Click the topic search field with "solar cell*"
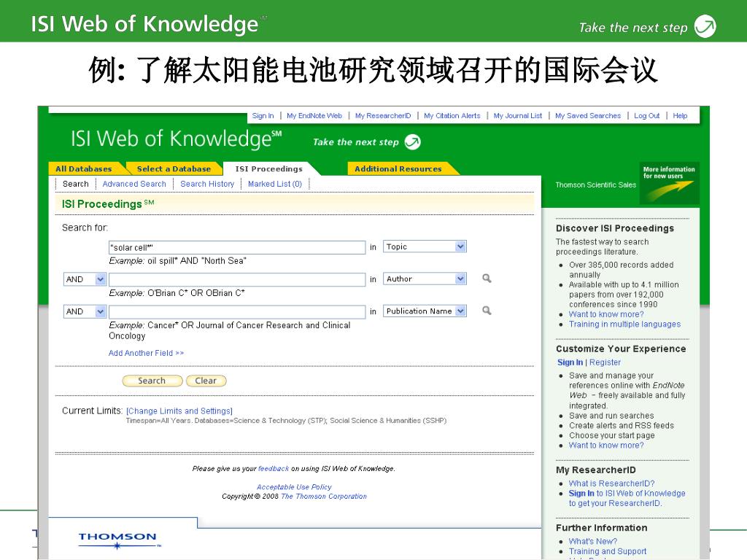747x560 pixels. point(237,248)
